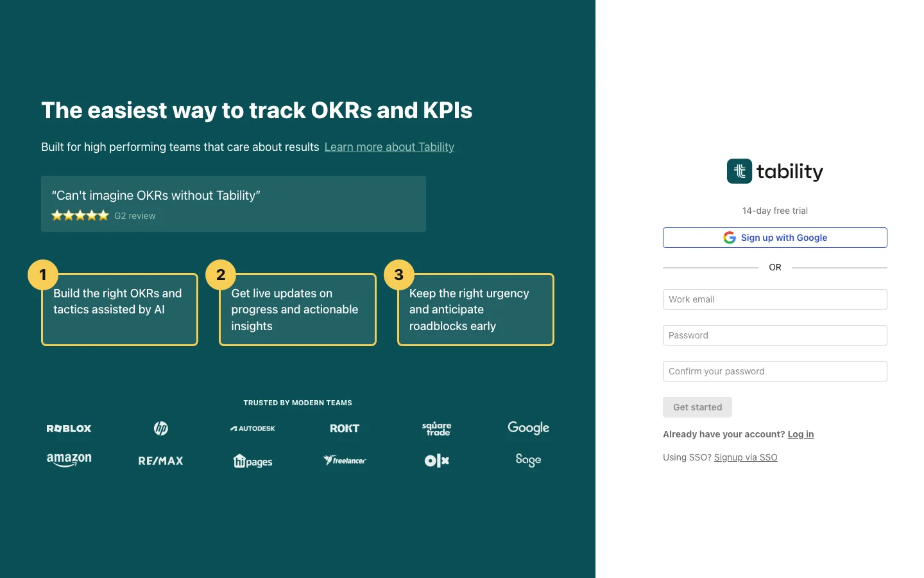Click the yellow number 3 badge
924x578 pixels.
(x=399, y=275)
